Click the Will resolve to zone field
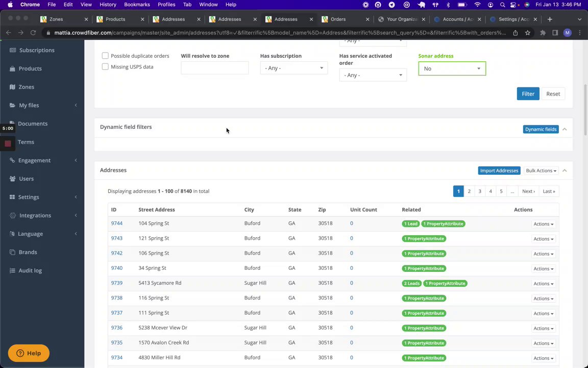Screen dimensions: 588x368 [x=214, y=68]
